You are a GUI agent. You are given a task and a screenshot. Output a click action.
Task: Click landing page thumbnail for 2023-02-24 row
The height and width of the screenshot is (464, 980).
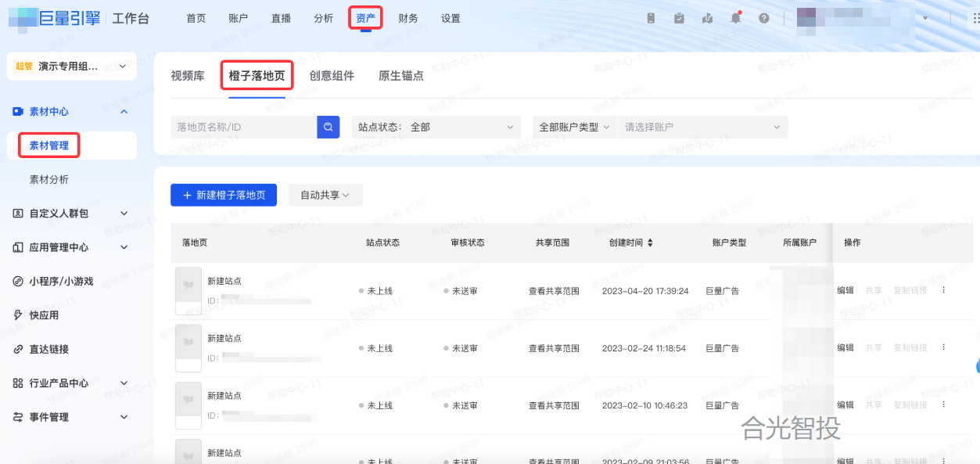pyautogui.click(x=188, y=348)
